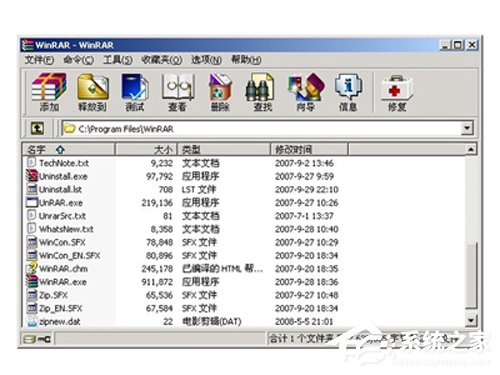Go up one folder level button
The height and width of the screenshot is (375, 500).
click(x=37, y=128)
